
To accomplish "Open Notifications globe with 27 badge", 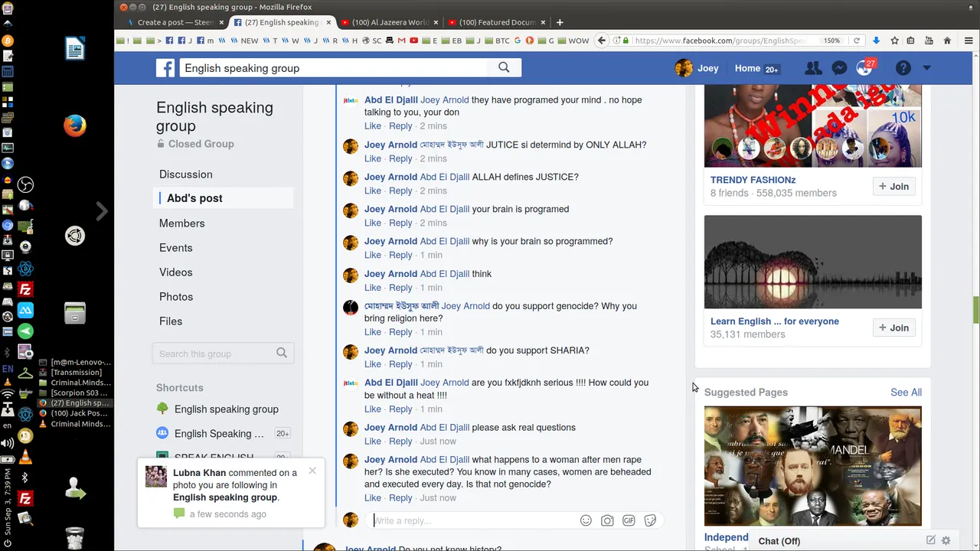I will 865,68.
